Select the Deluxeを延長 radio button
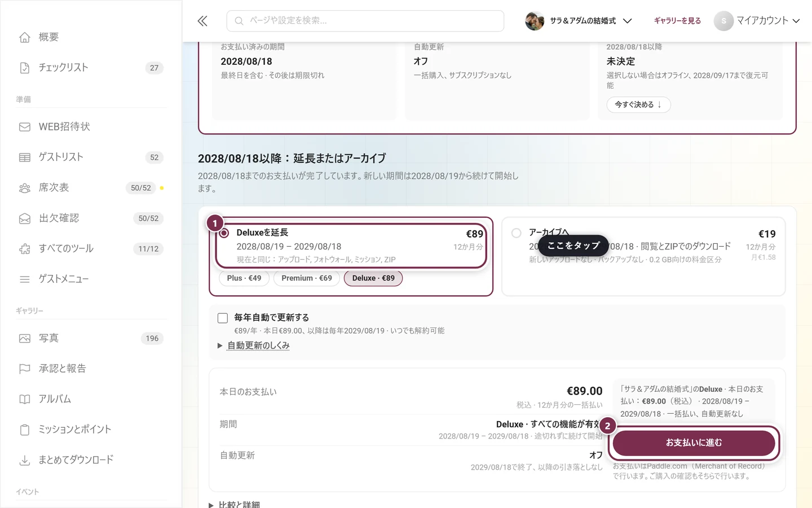 [x=224, y=233]
